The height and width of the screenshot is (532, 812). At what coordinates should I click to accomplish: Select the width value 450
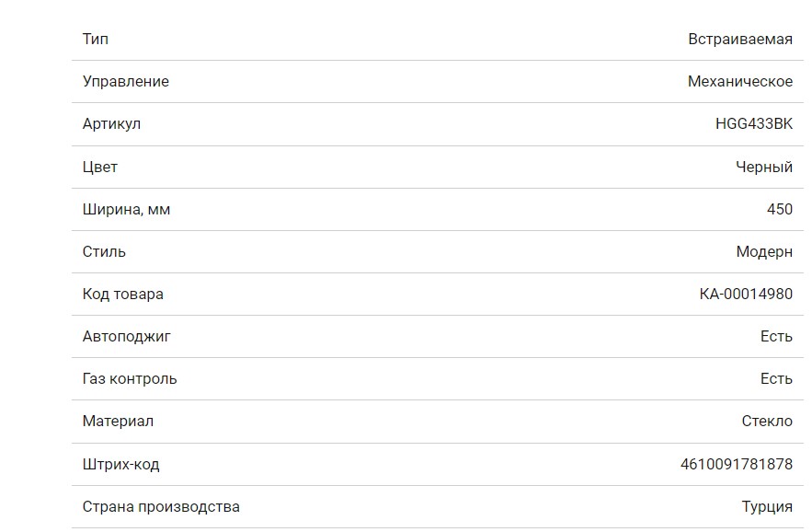pos(779,210)
